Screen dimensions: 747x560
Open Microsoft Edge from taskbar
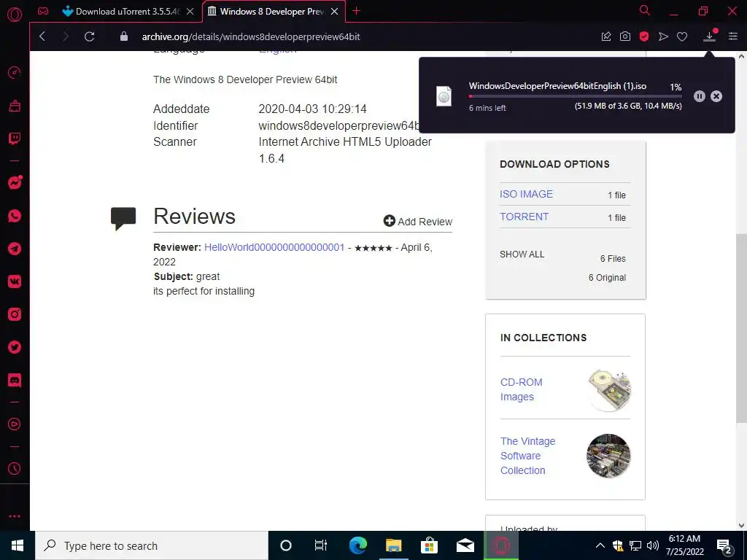(x=357, y=545)
